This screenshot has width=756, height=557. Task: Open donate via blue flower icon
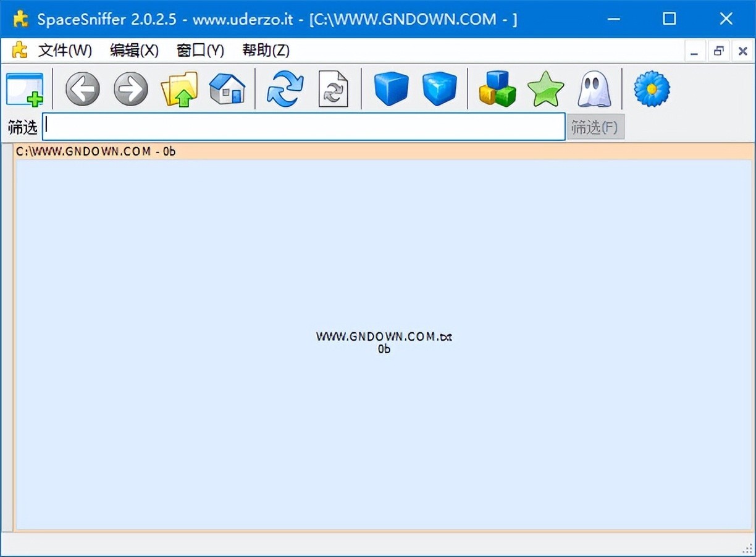tap(652, 89)
